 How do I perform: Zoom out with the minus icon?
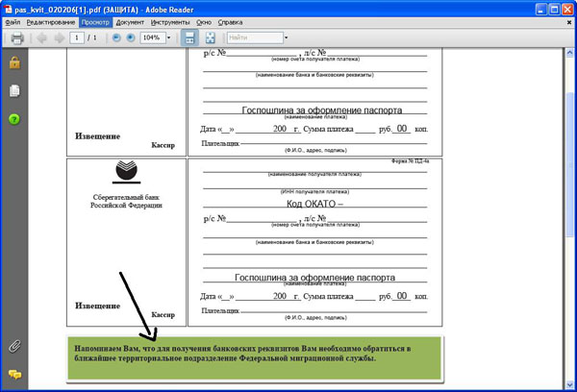(x=116, y=37)
